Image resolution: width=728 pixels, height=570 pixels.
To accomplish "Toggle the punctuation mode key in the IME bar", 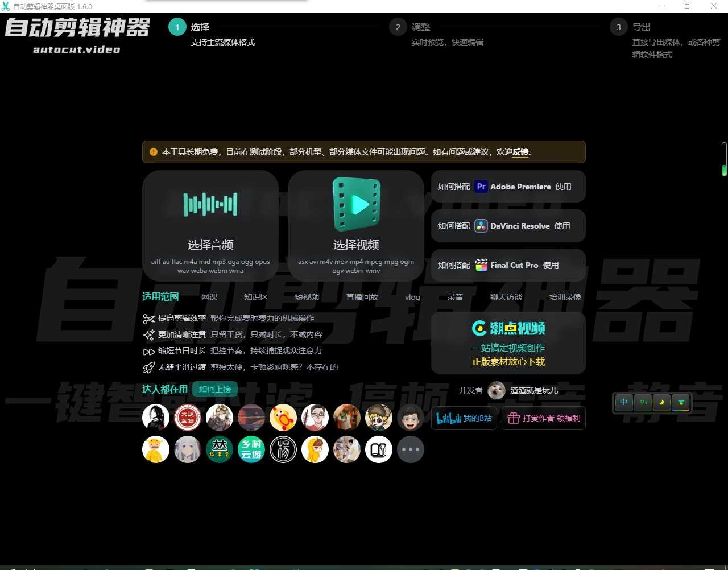I will [643, 402].
